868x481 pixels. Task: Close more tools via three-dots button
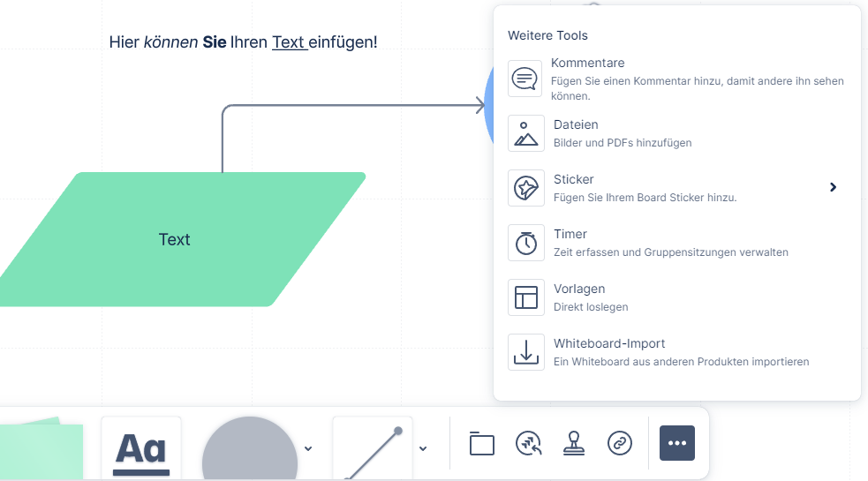tap(677, 443)
